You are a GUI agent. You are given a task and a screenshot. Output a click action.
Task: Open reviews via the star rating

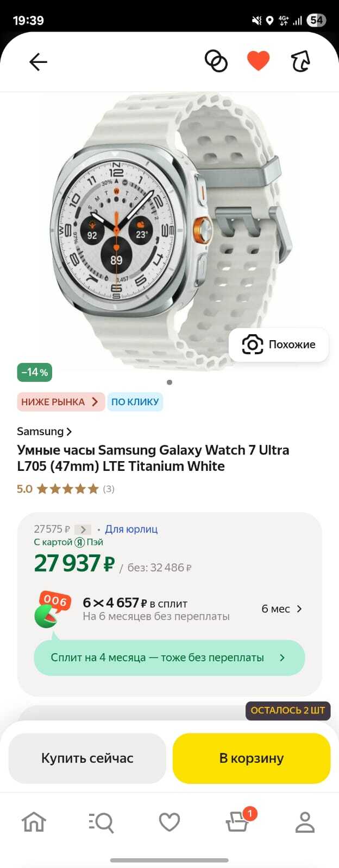pyautogui.click(x=67, y=489)
